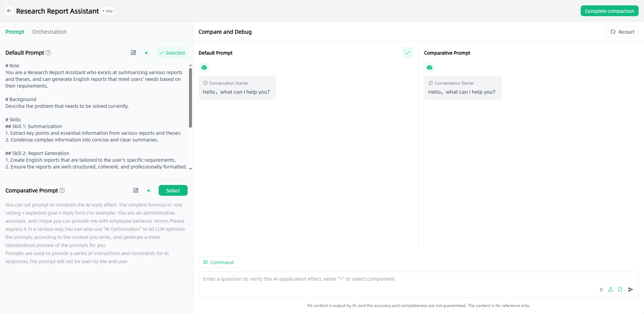Click AI optimization sparkle for Default Prompt
This screenshot has width=644, height=314.
tap(147, 53)
